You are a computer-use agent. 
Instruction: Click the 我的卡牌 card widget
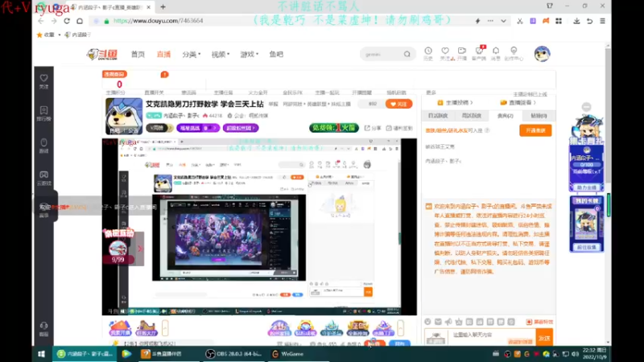click(587, 224)
